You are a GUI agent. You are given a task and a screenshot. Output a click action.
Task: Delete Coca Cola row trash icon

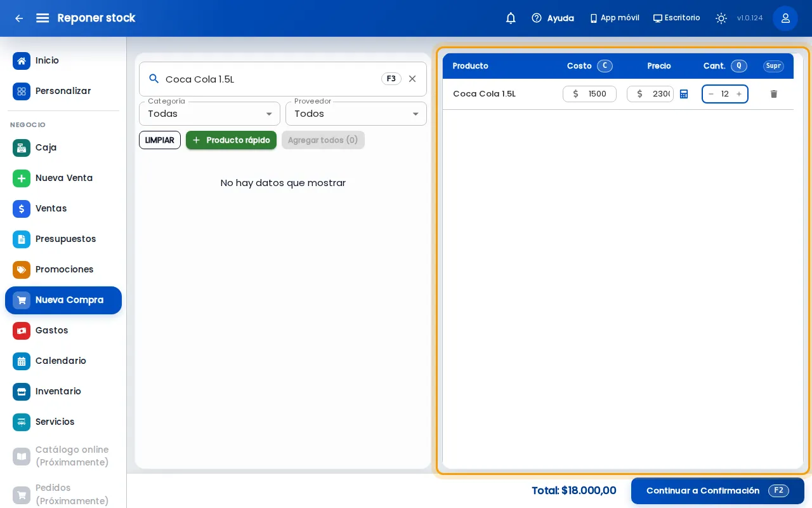tap(773, 94)
